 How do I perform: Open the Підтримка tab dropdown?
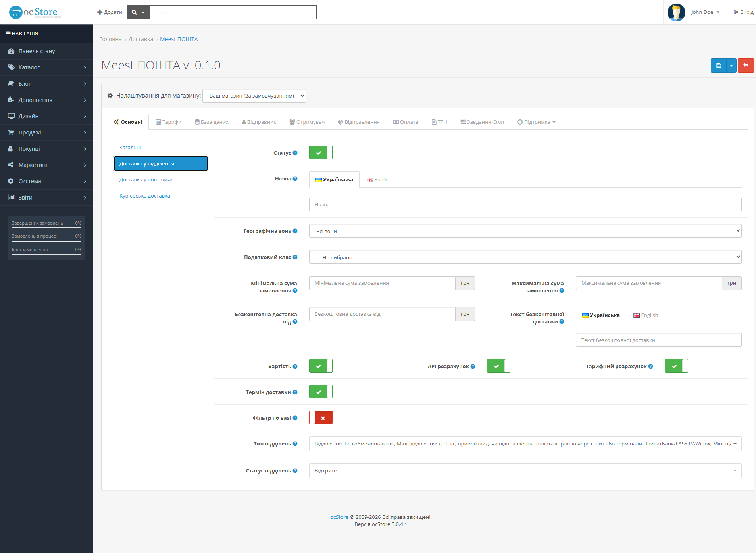[x=536, y=122]
